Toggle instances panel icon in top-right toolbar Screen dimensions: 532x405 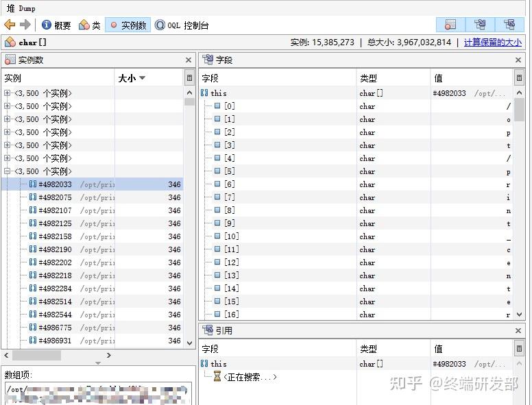coord(450,25)
